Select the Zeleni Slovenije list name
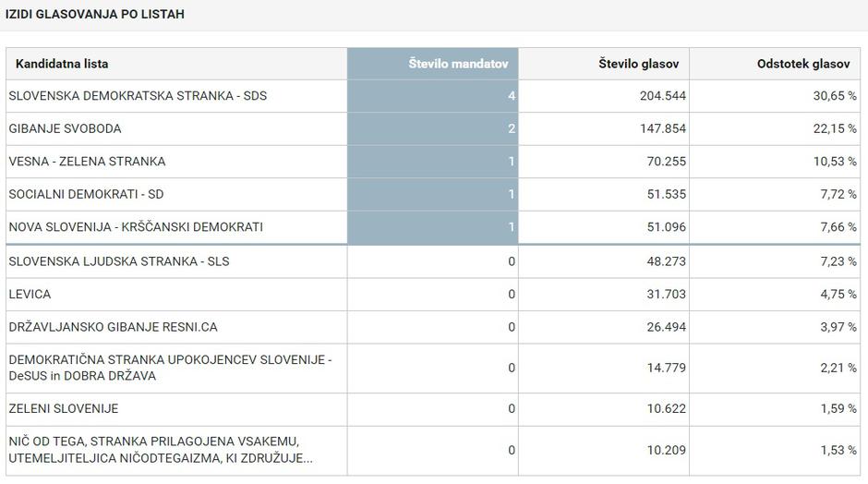Image resolution: width=868 pixels, height=484 pixels. click(64, 408)
